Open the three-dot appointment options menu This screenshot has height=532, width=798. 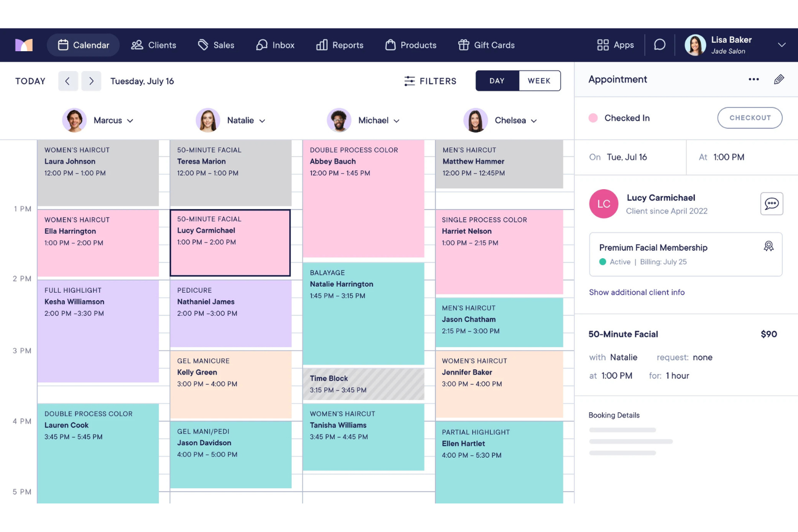click(x=753, y=80)
